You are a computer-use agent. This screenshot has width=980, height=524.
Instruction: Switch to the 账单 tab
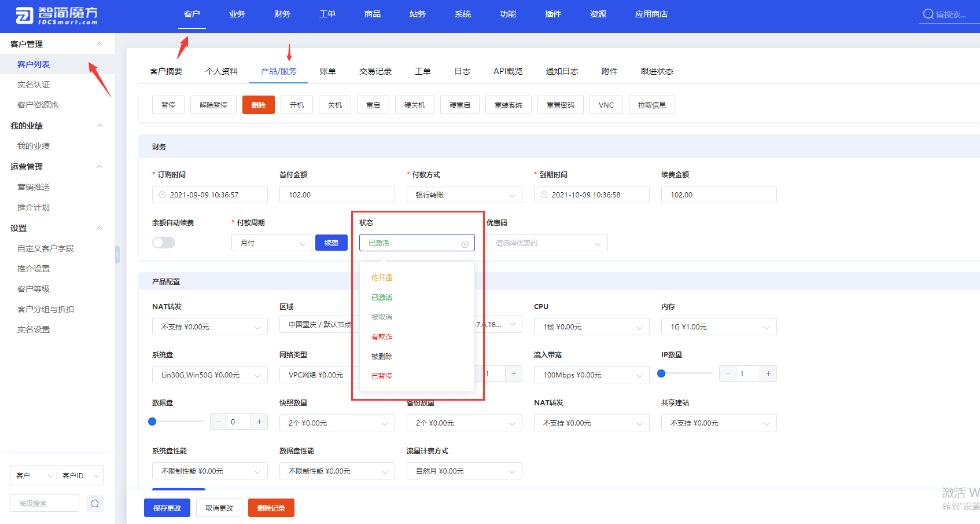click(328, 71)
